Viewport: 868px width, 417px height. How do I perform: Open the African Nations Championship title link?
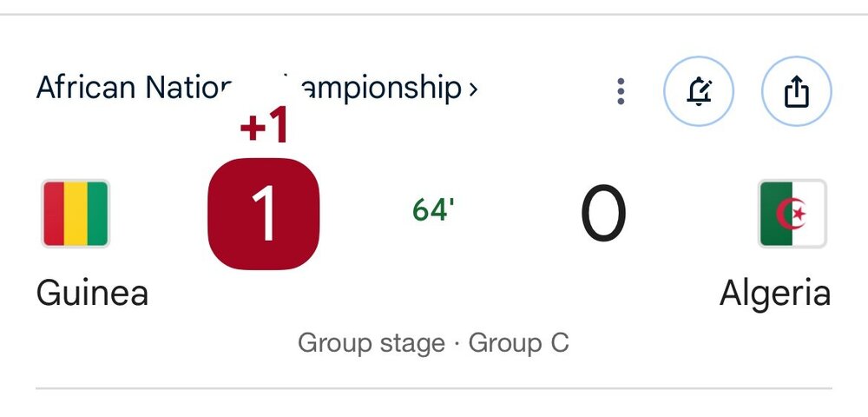[x=252, y=88]
